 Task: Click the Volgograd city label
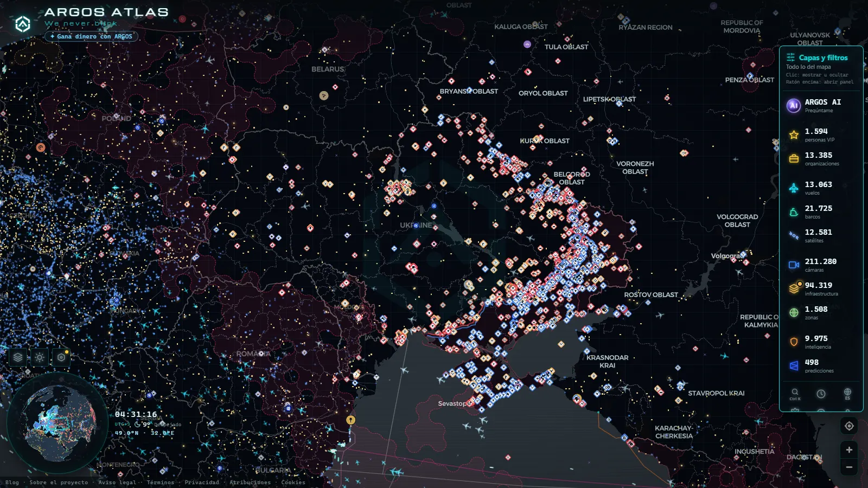728,256
